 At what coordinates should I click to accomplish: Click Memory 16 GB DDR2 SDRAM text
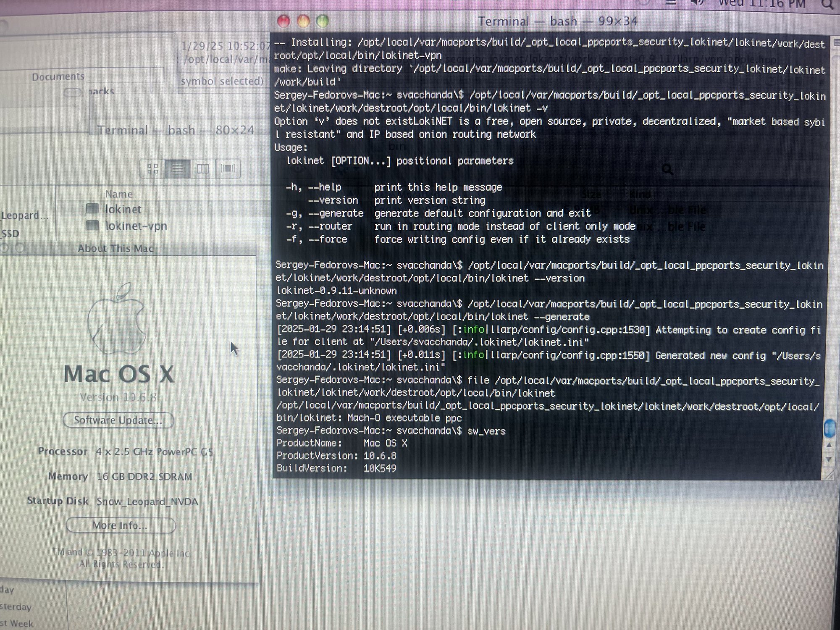tap(120, 477)
